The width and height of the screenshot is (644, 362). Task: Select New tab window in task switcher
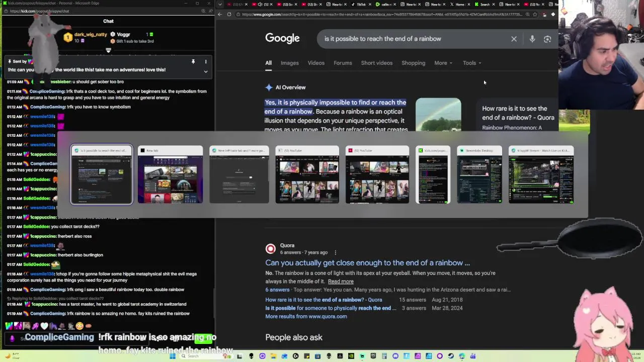[x=170, y=174]
